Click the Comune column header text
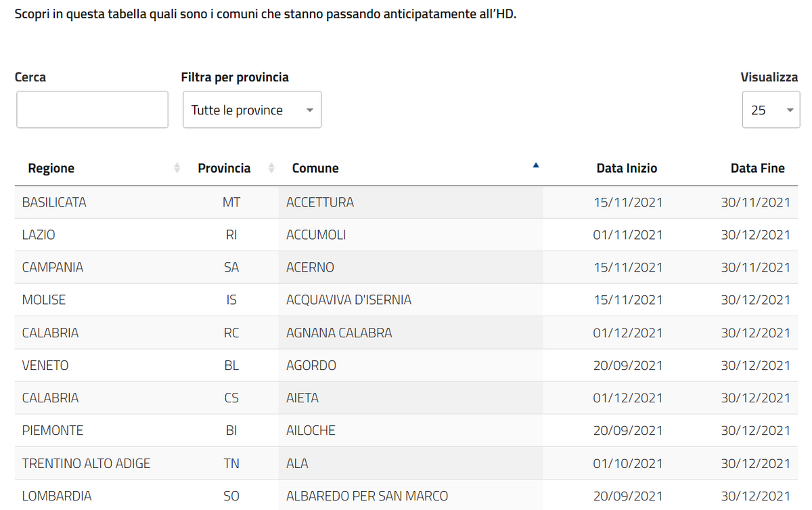812x510 pixels. coord(315,168)
